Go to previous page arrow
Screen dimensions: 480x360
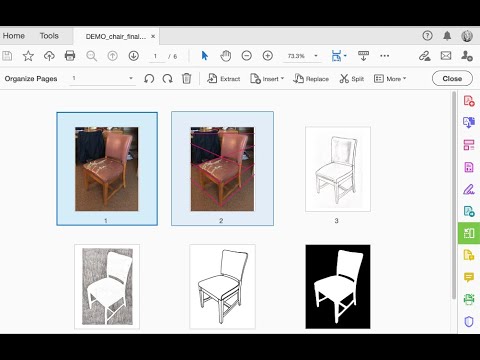click(113, 56)
